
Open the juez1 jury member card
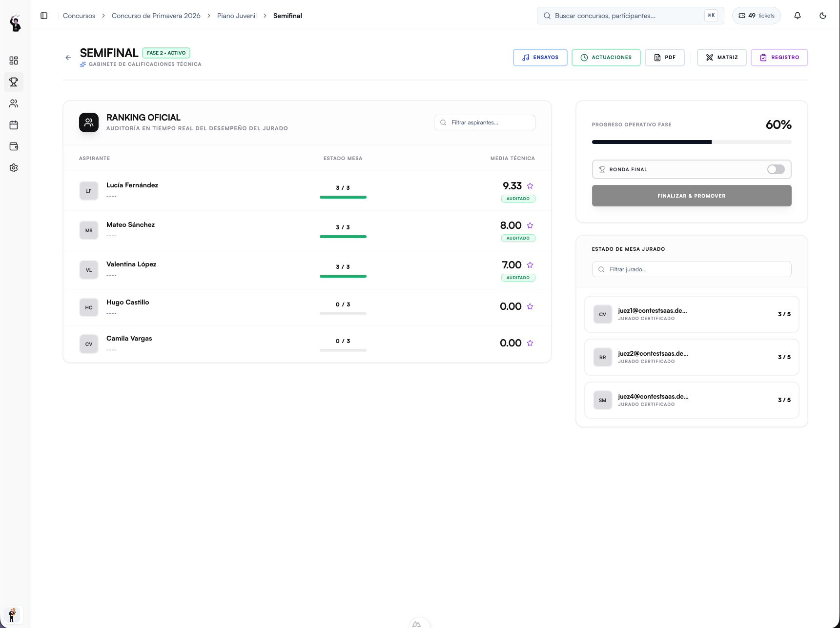point(692,314)
